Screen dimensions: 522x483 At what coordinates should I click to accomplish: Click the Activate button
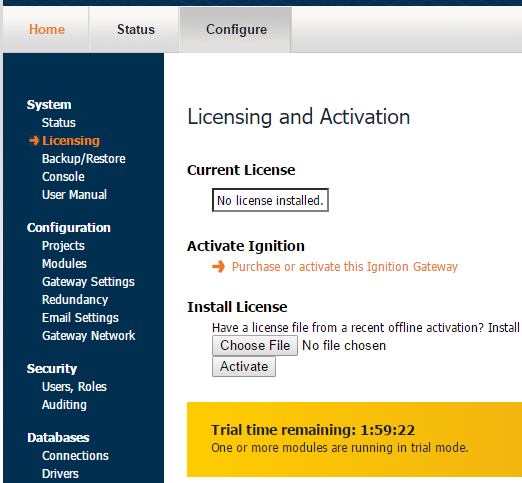pyautogui.click(x=244, y=367)
